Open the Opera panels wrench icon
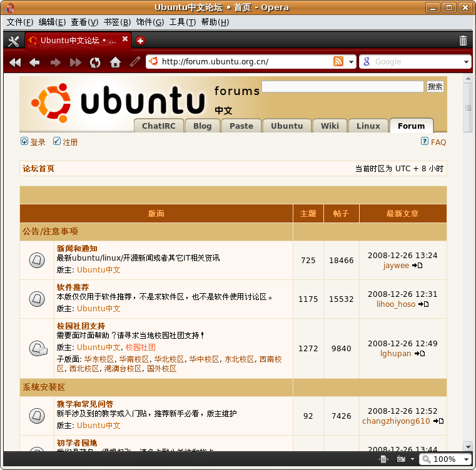476x470 pixels. [x=13, y=41]
